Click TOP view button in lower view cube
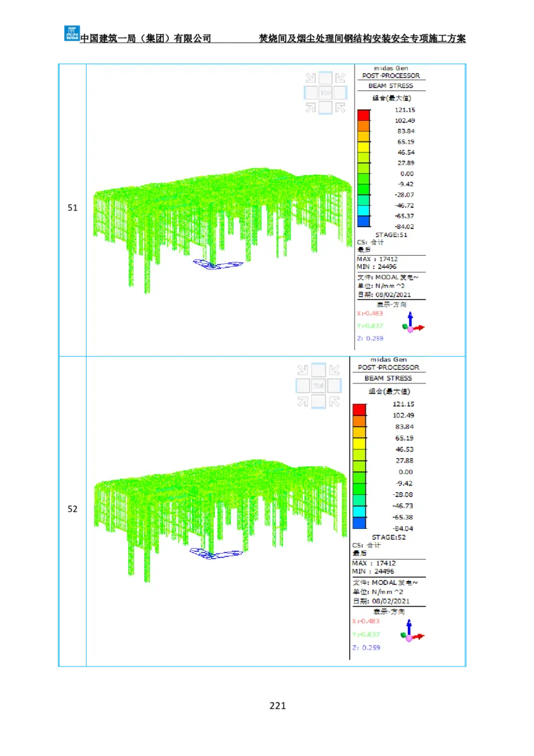Screen dimensions: 534x756 coord(318,385)
